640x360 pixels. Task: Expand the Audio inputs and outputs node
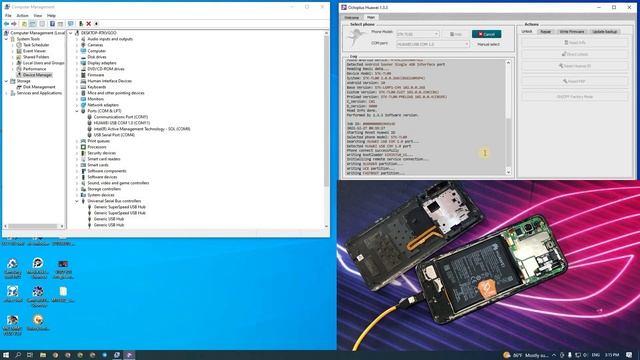tap(77, 39)
